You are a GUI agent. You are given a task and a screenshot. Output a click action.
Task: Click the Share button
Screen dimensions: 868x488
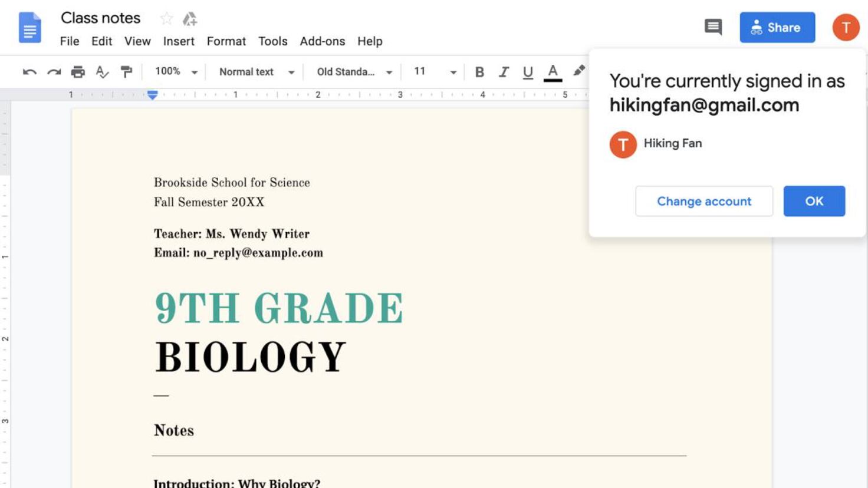coord(777,27)
